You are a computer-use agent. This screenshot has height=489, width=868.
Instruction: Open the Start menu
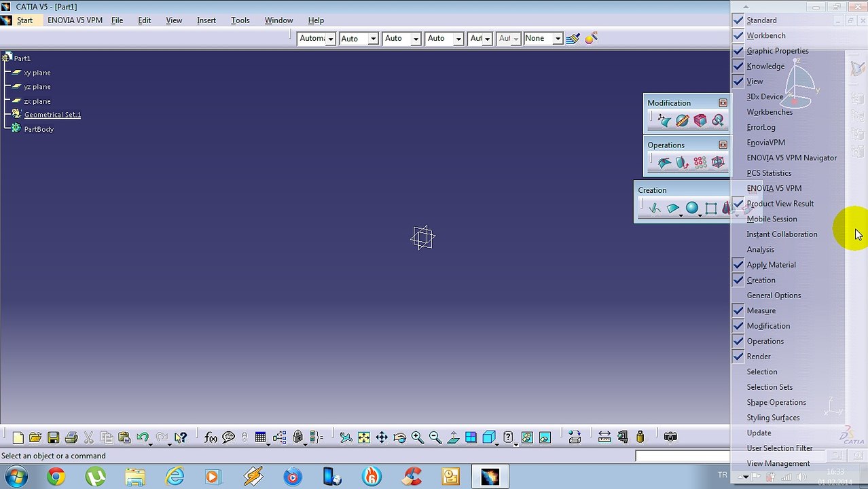tap(24, 20)
